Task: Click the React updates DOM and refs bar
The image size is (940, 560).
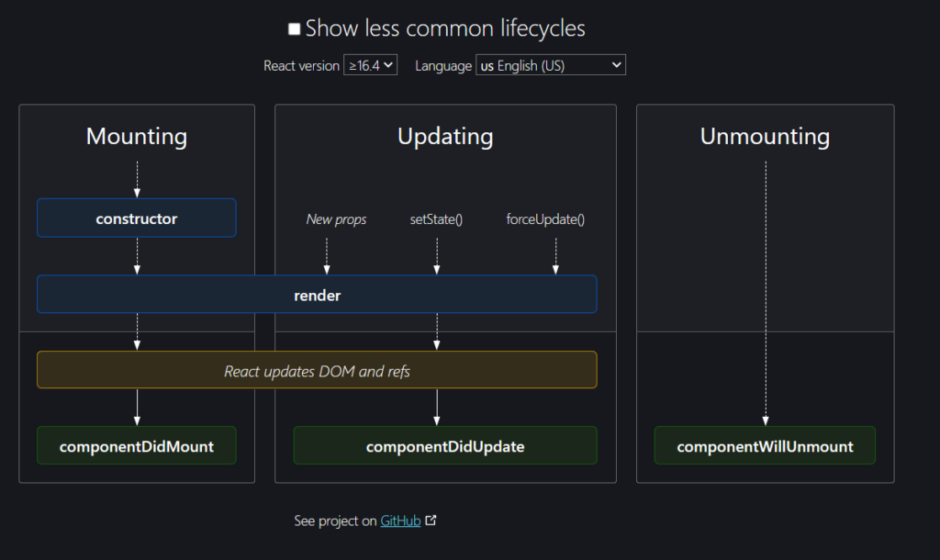Action: (317, 370)
